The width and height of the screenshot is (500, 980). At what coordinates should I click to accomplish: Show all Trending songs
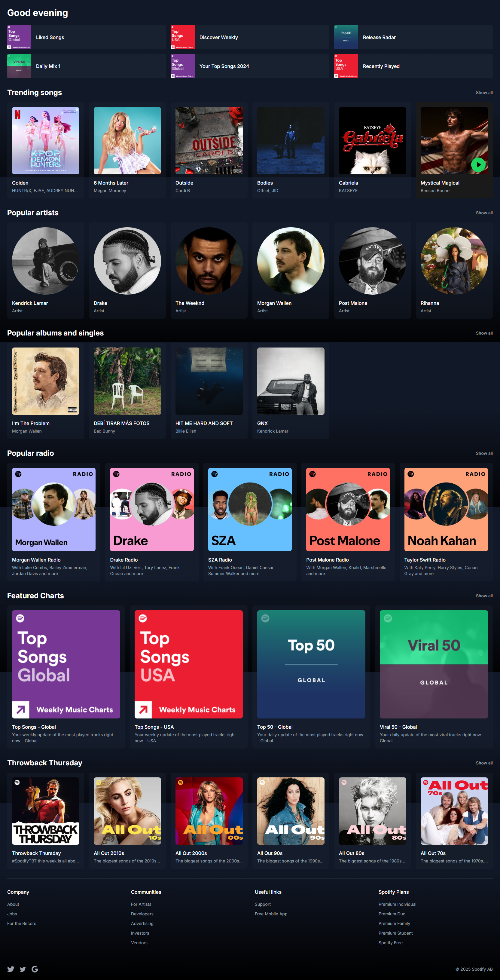pyautogui.click(x=484, y=93)
